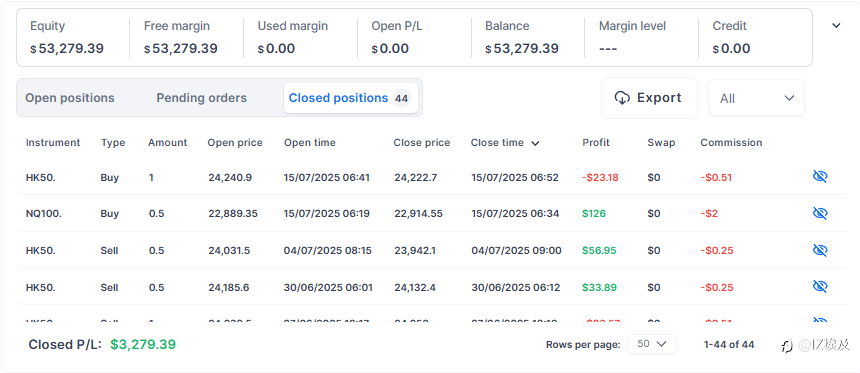860x373 pixels.
Task: Open the All filter dropdown
Action: [756, 98]
